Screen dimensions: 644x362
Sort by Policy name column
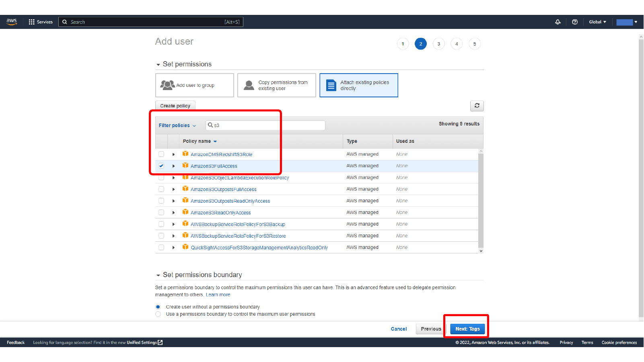pos(200,141)
